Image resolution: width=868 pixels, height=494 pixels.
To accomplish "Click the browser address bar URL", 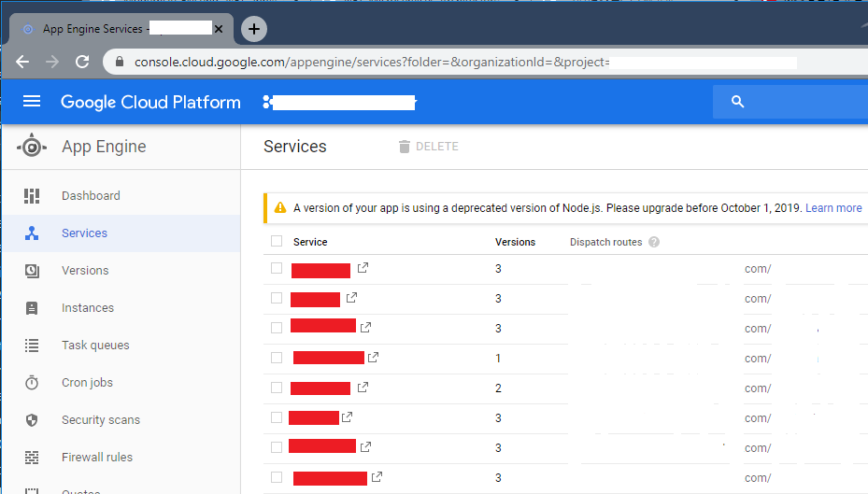I will [x=372, y=62].
